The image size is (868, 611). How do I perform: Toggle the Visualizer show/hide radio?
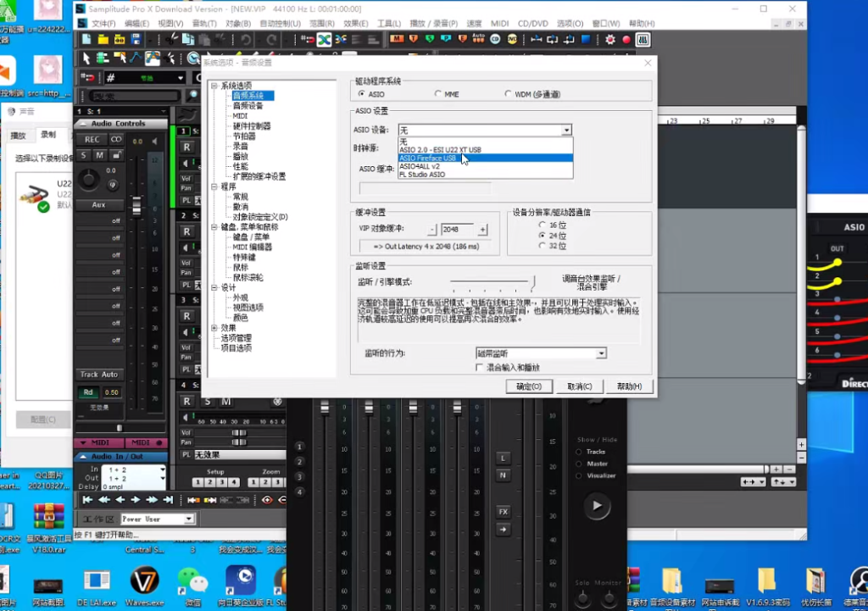coord(579,475)
